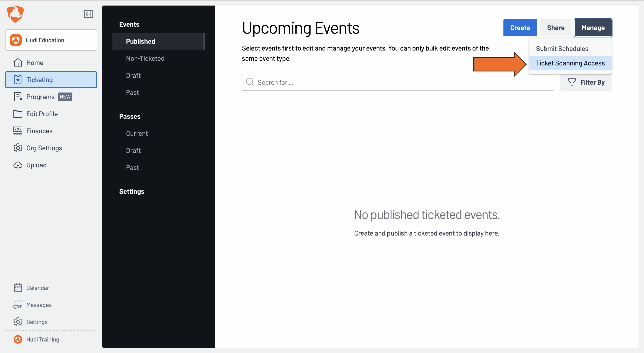
Task: Click the search magnifier icon
Action: tap(250, 82)
